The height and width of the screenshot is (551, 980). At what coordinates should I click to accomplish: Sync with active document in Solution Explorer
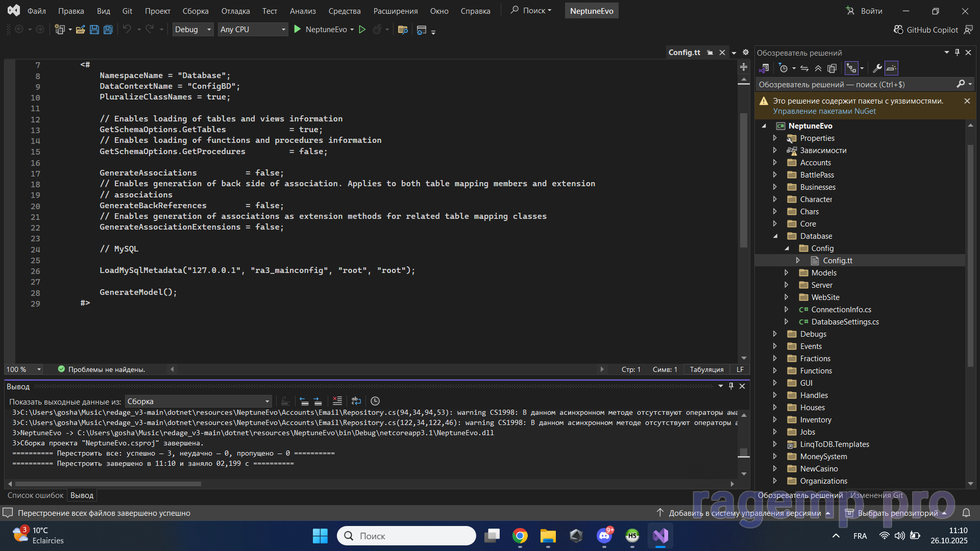pyautogui.click(x=804, y=68)
